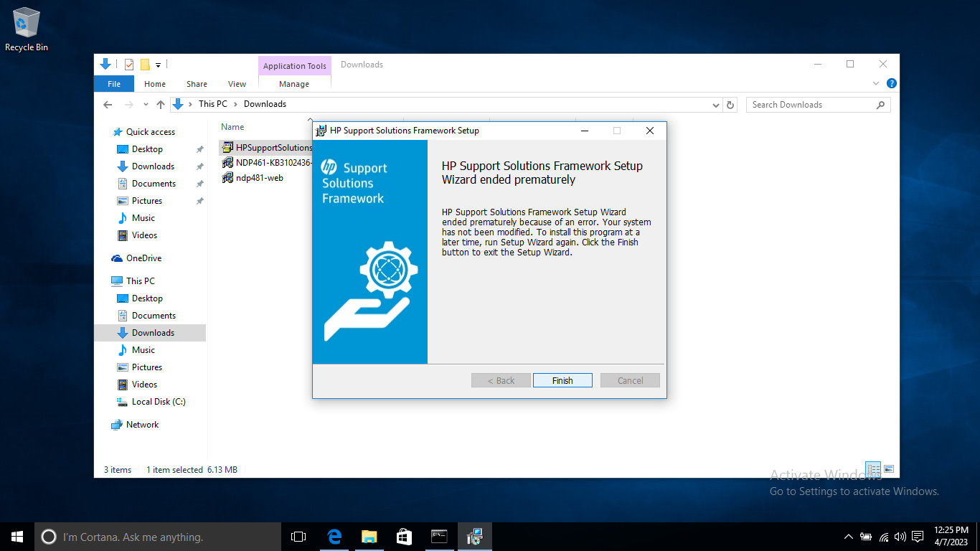This screenshot has height=551, width=980.
Task: Open the Pictures folder in the sidebar
Action: (x=151, y=200)
